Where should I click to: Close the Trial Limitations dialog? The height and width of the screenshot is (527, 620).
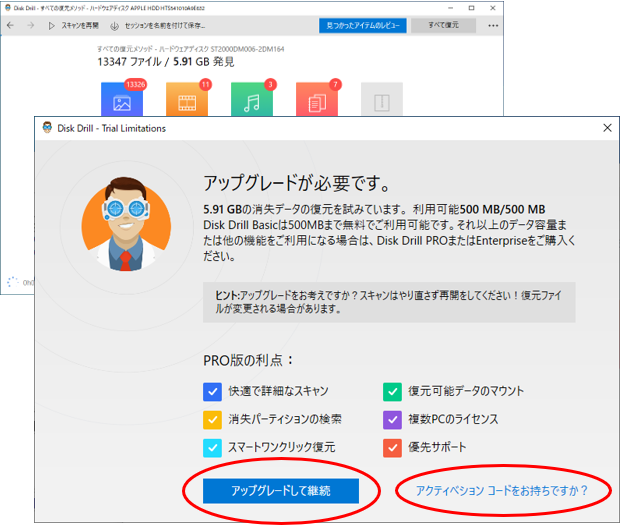click(x=607, y=128)
